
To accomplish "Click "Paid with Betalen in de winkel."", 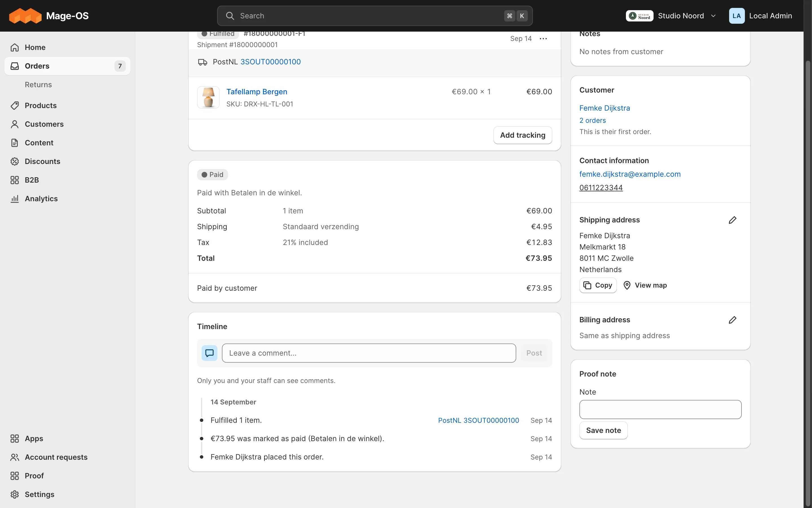I will [249, 193].
